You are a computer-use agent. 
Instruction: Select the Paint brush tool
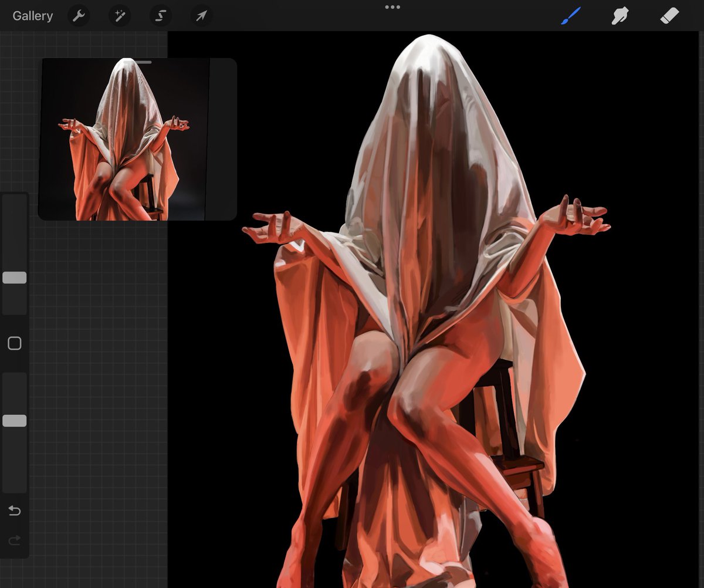point(570,16)
